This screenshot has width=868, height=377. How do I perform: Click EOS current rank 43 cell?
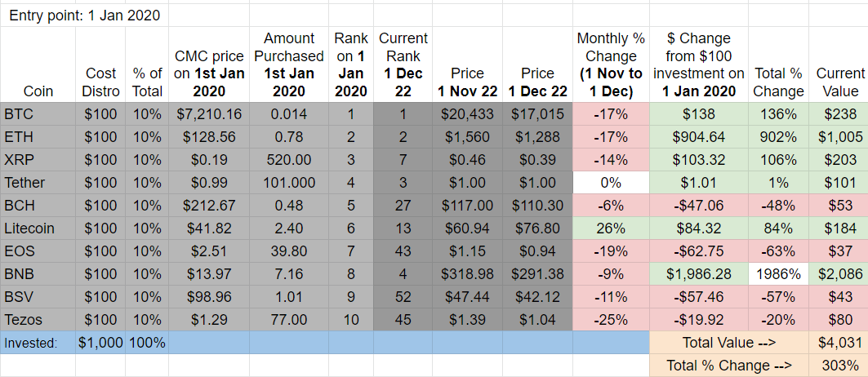coord(403,251)
